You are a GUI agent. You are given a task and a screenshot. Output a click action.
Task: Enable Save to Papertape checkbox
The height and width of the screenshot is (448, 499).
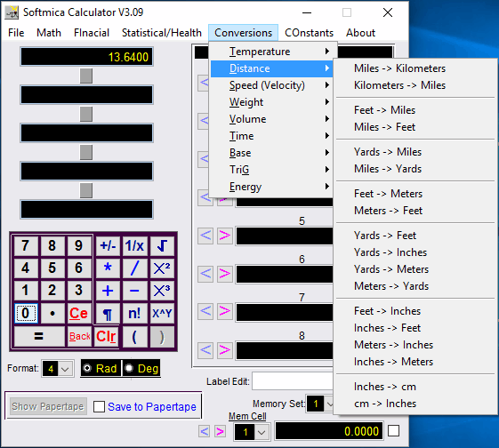[x=99, y=406]
